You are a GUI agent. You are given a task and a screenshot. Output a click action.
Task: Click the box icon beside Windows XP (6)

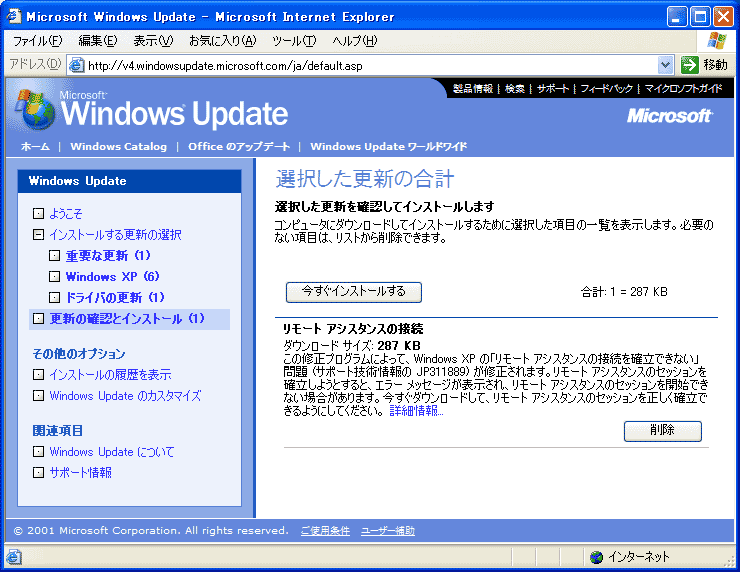coord(54,276)
